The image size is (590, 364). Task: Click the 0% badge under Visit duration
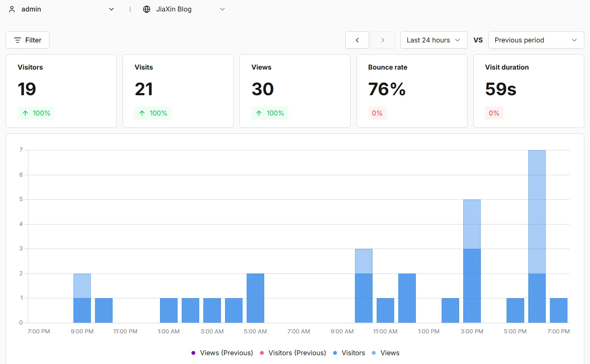coord(494,113)
